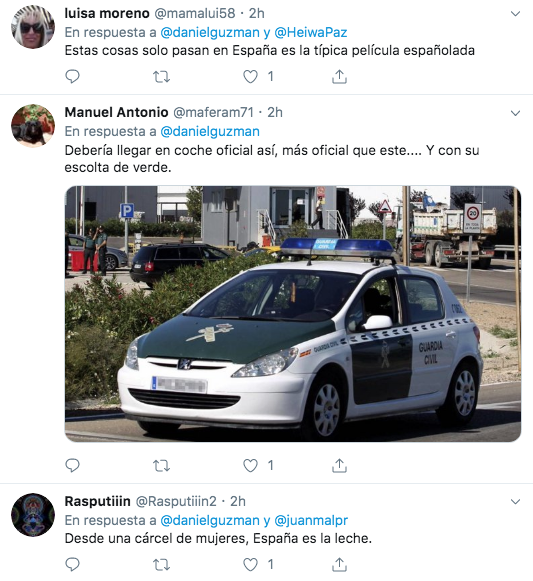Image resolution: width=533 pixels, height=581 pixels.
Task: Open the Rasputiiin profile name
Action: pyautogui.click(x=97, y=501)
